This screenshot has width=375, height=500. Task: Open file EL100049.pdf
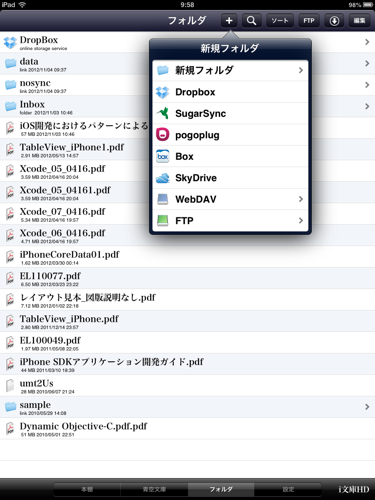click(x=187, y=343)
